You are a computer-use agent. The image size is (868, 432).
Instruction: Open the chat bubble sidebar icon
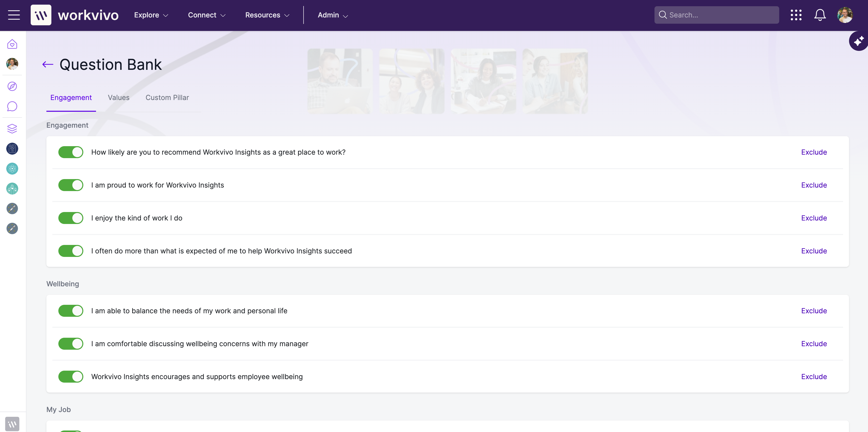12,106
